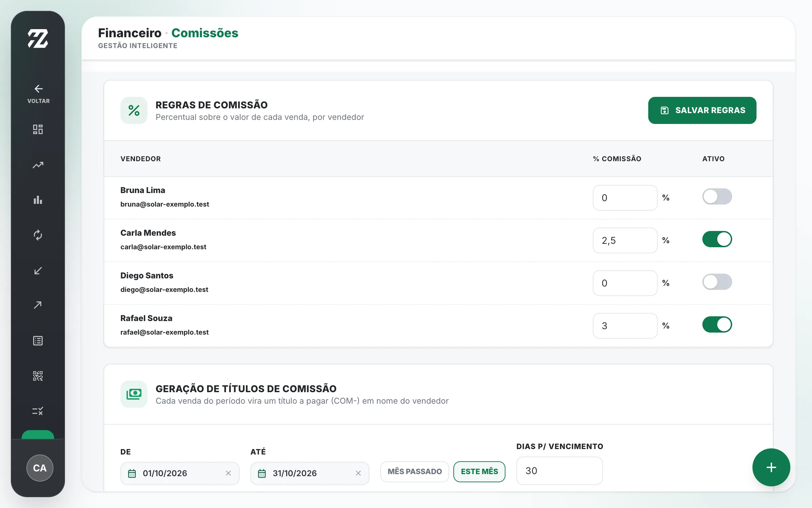The height and width of the screenshot is (508, 812).
Task: Select the Este Mês period shortcut
Action: (x=479, y=471)
